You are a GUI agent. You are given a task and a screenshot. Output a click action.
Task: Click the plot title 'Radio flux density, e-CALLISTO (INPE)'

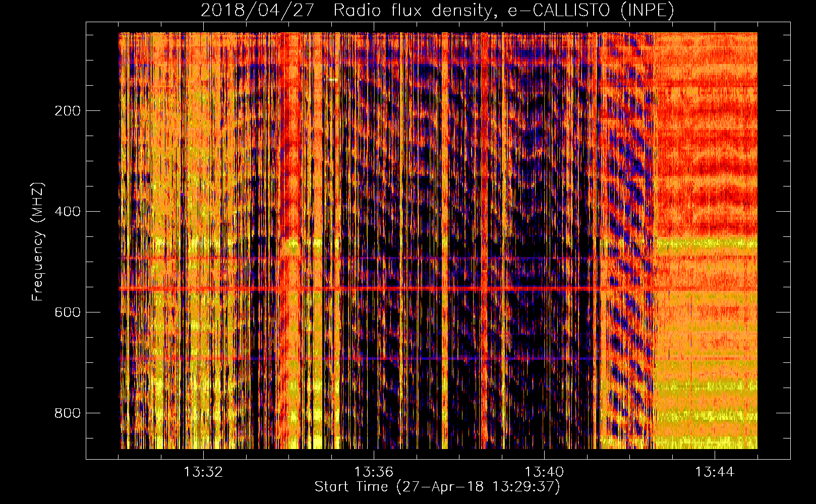(504, 10)
